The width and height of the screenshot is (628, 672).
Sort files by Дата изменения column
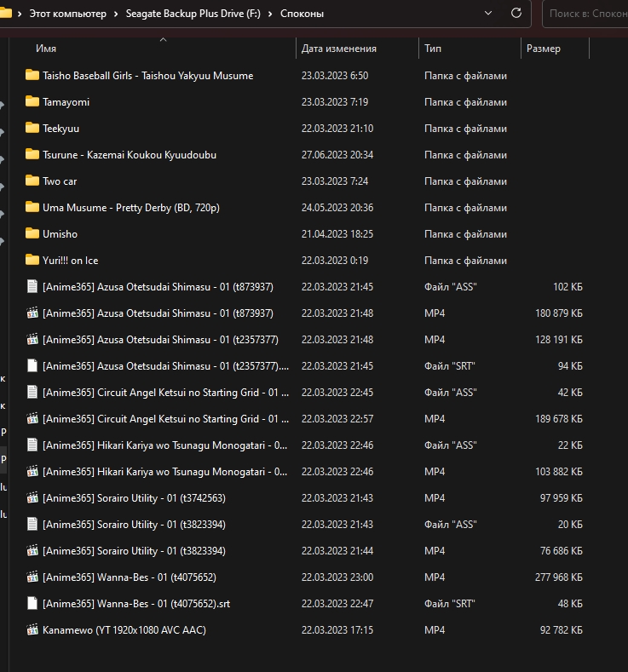tap(338, 49)
